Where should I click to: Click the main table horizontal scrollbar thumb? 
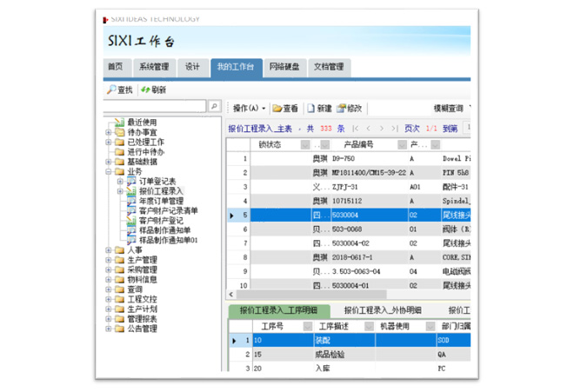point(311,295)
